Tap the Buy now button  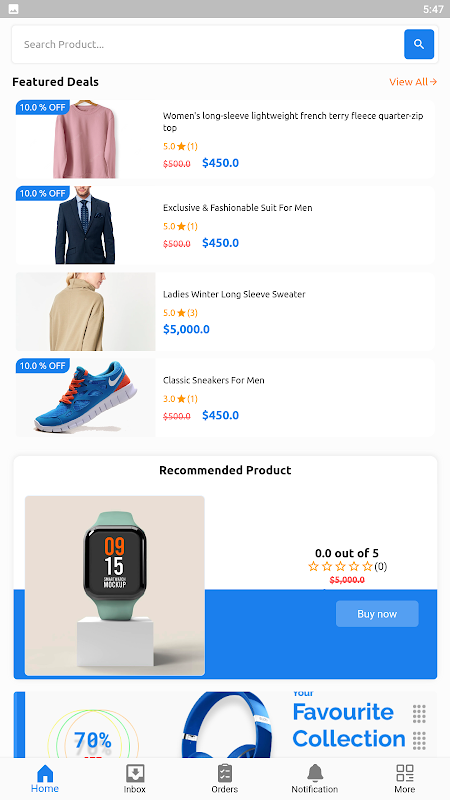click(377, 614)
